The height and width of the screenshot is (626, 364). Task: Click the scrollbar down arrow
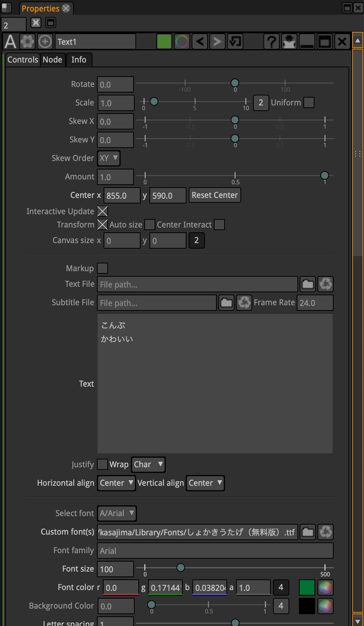coord(358,621)
